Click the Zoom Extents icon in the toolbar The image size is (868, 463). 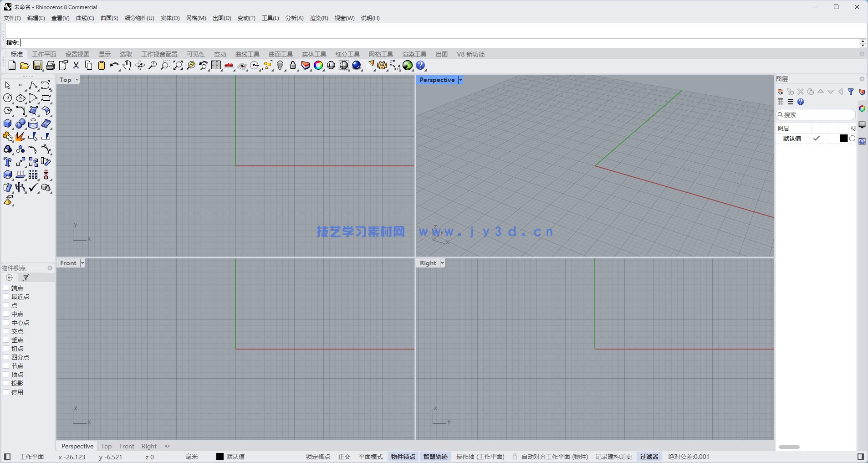[178, 66]
